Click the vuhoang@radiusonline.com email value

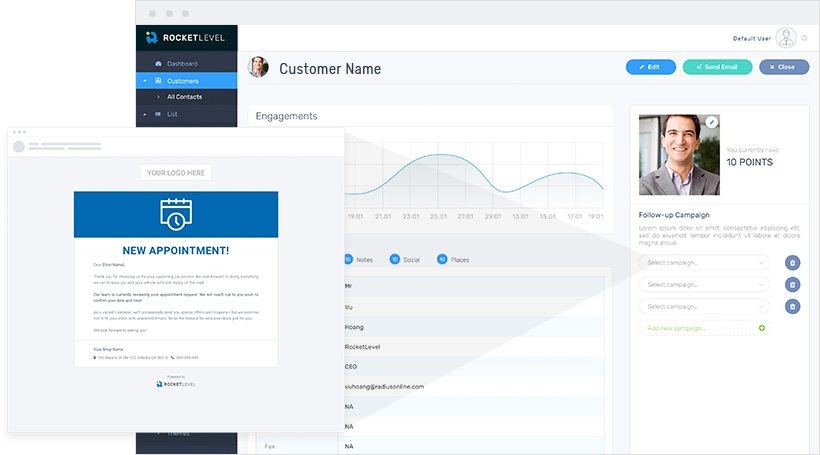click(384, 386)
